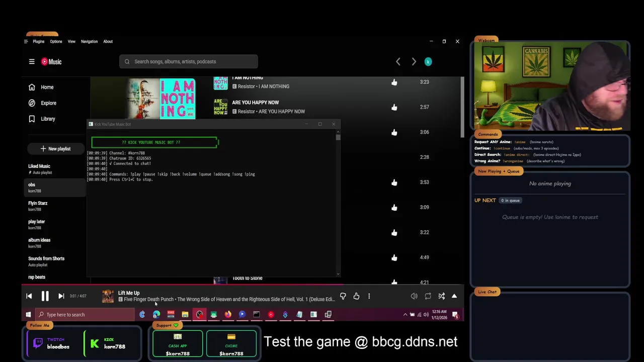Select the Tooth to Stone song
Viewport: 644px width, 362px height.
click(247, 278)
